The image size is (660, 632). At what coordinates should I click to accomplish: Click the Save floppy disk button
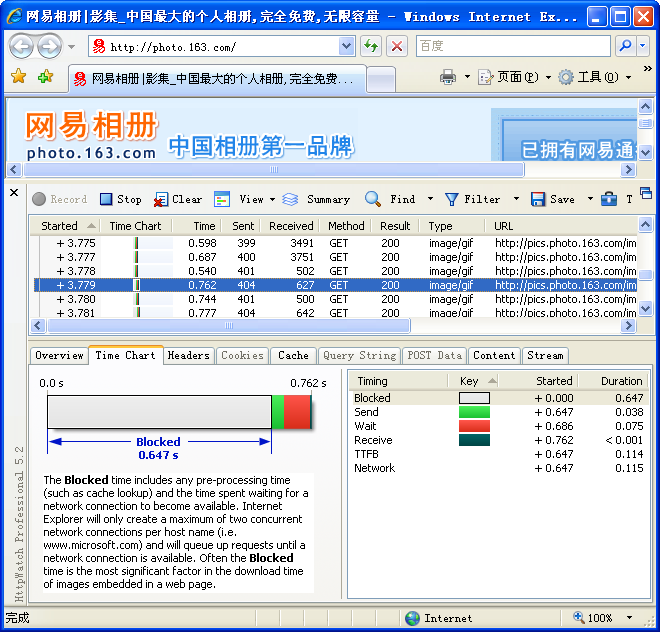point(553,199)
